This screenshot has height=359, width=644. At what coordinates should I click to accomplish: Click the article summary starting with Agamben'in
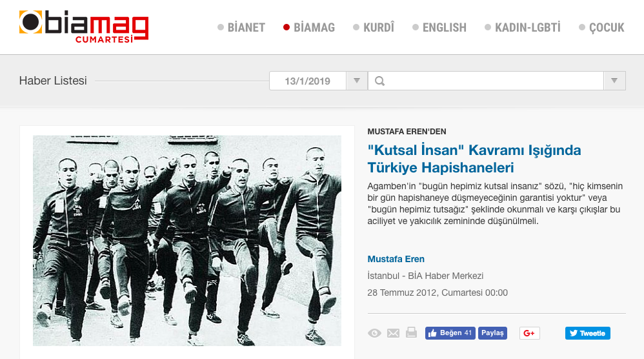click(495, 204)
